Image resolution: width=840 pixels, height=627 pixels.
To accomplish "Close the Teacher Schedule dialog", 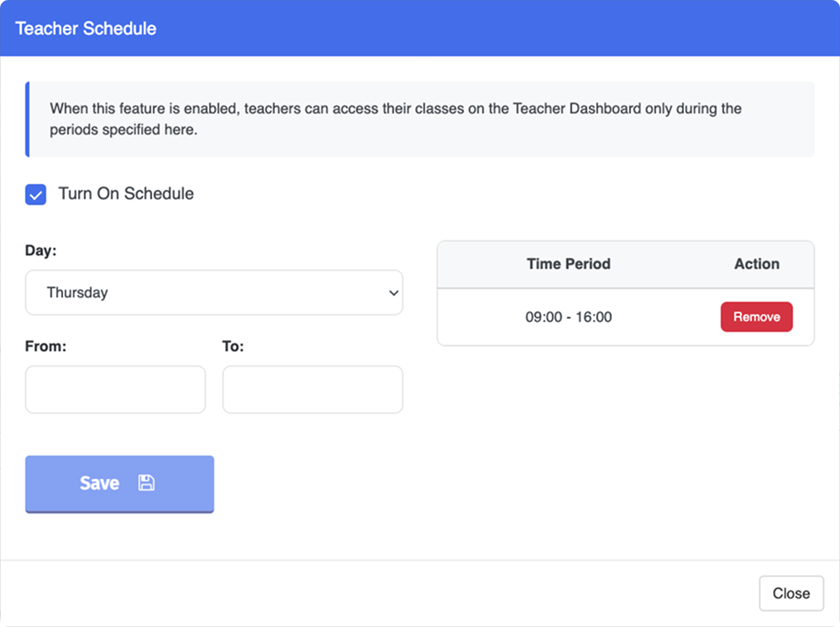I will point(791,593).
